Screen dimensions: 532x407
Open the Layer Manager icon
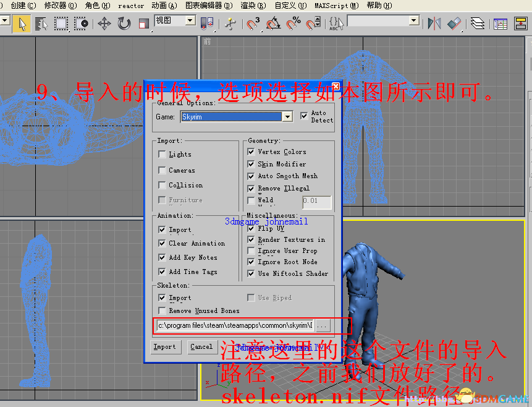point(477,24)
